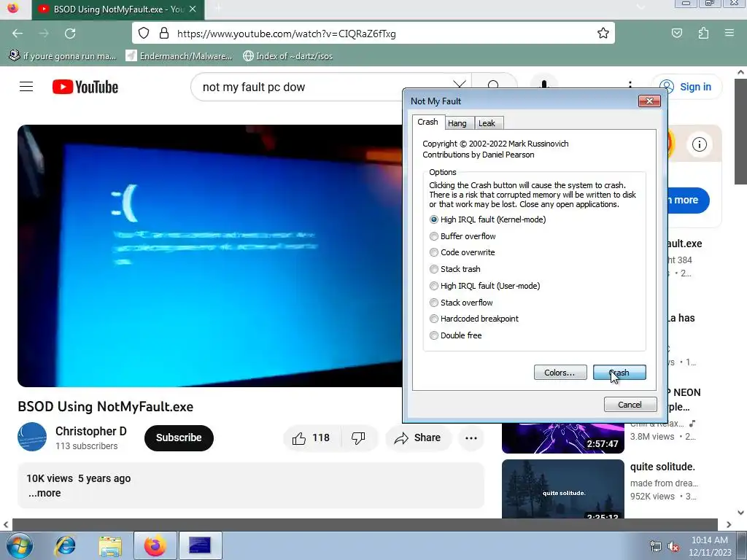Click the Crash button in Not My Fault
Viewport: 747px width, 560px height.
619,373
